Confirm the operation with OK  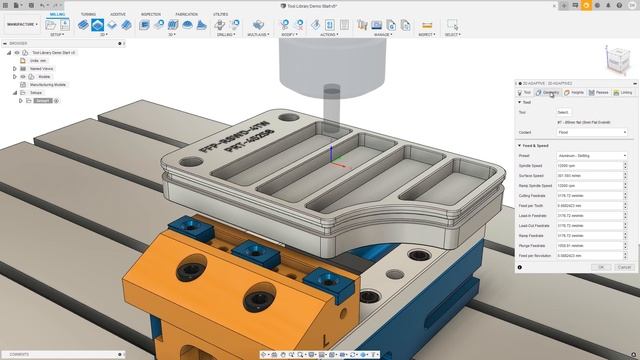[x=601, y=267]
